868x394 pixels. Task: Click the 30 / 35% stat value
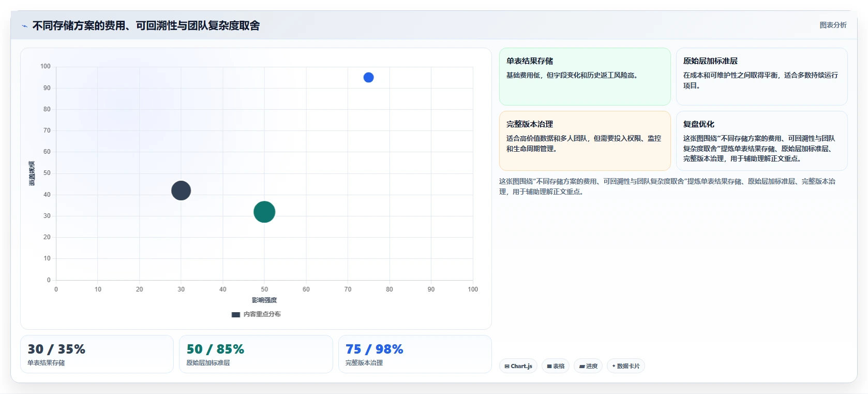[56, 349]
